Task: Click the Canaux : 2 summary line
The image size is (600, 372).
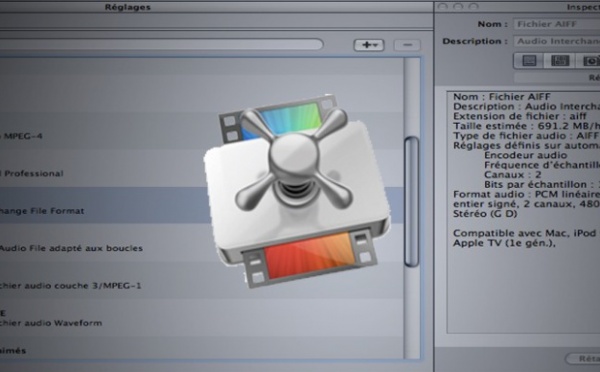Action: (512, 175)
